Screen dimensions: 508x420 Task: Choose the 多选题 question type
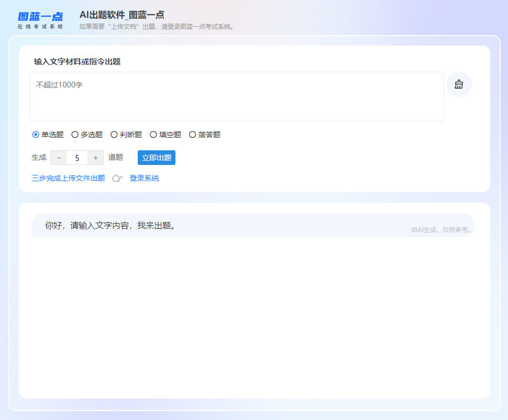(x=75, y=135)
